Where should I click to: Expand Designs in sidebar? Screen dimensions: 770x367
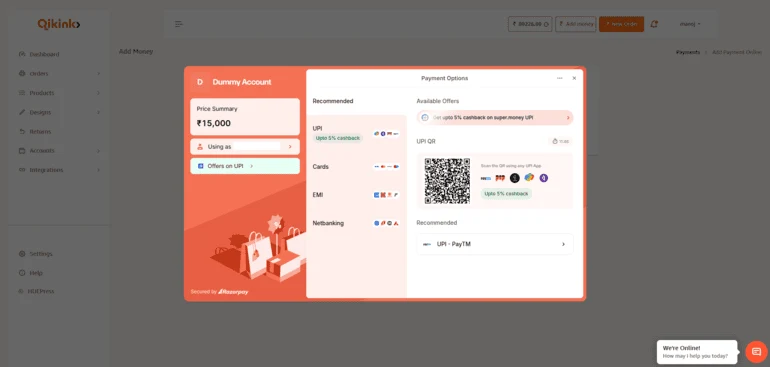[x=59, y=112]
